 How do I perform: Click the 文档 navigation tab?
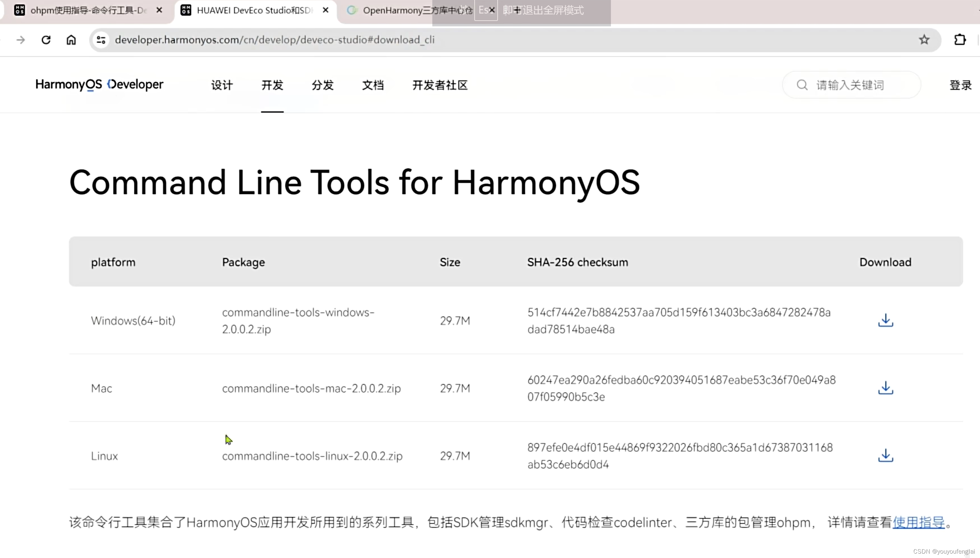click(x=373, y=86)
